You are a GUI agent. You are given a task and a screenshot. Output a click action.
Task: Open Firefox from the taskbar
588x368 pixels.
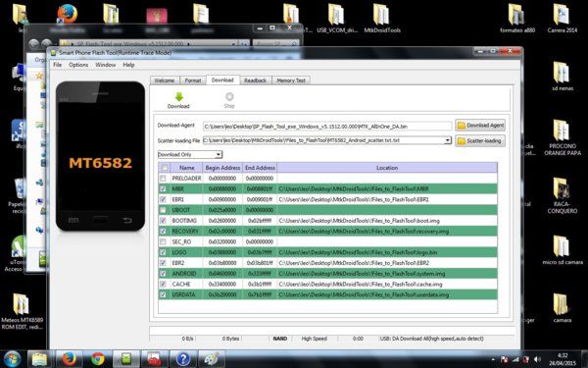coord(69,359)
